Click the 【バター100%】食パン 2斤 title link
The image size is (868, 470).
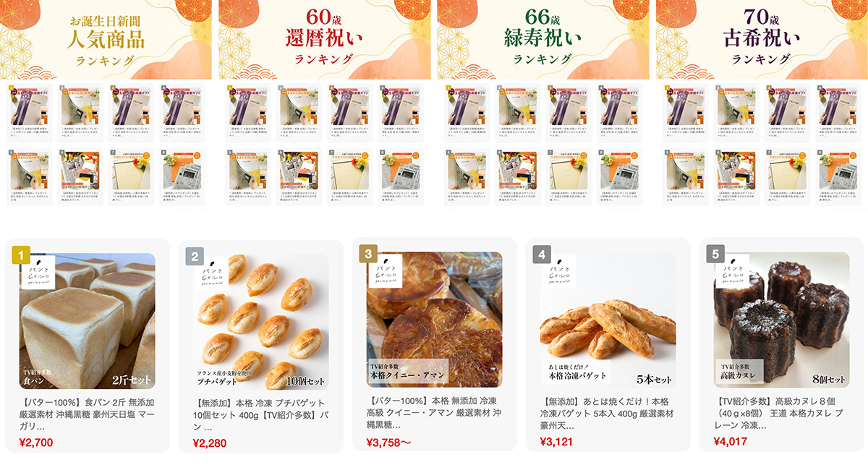point(87,414)
